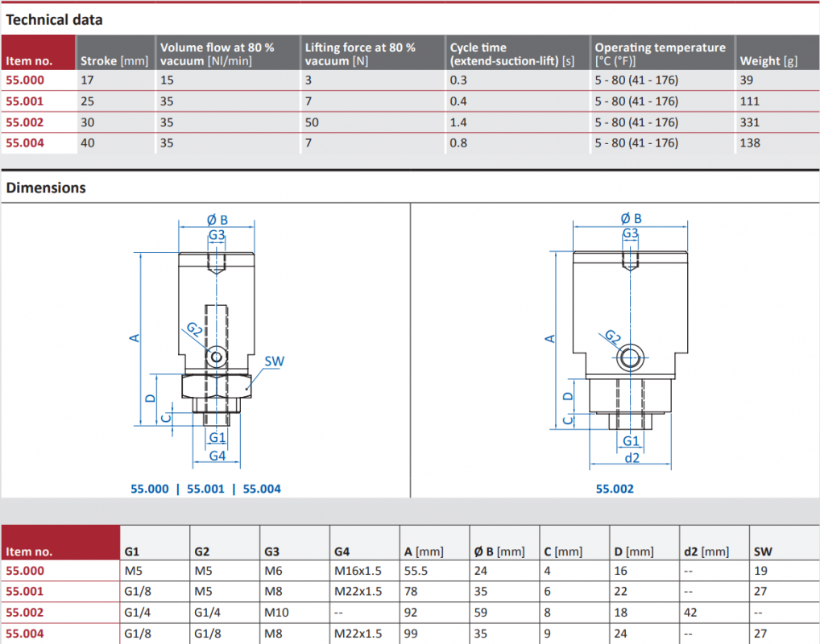Click the weight value "39"
Screen dimensions: 820x644
point(746,80)
